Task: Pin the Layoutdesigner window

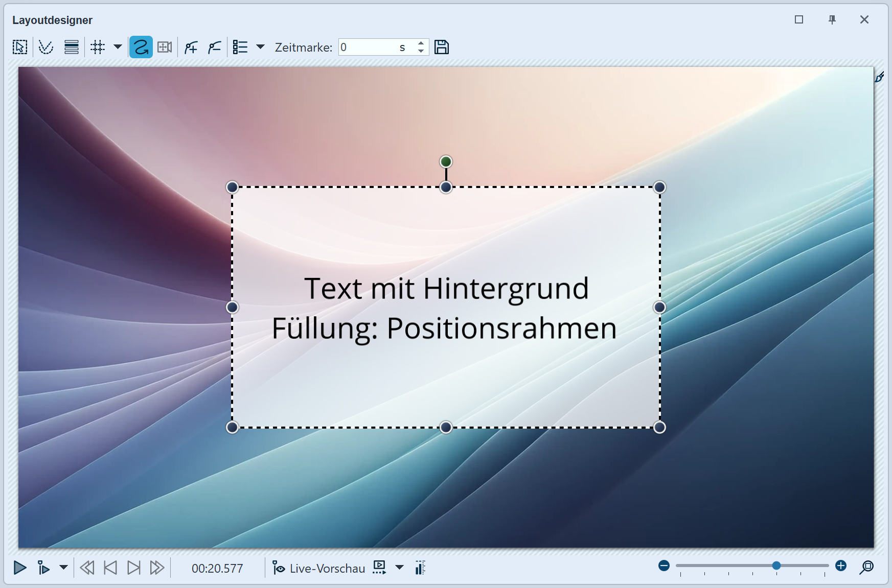Action: (x=832, y=19)
